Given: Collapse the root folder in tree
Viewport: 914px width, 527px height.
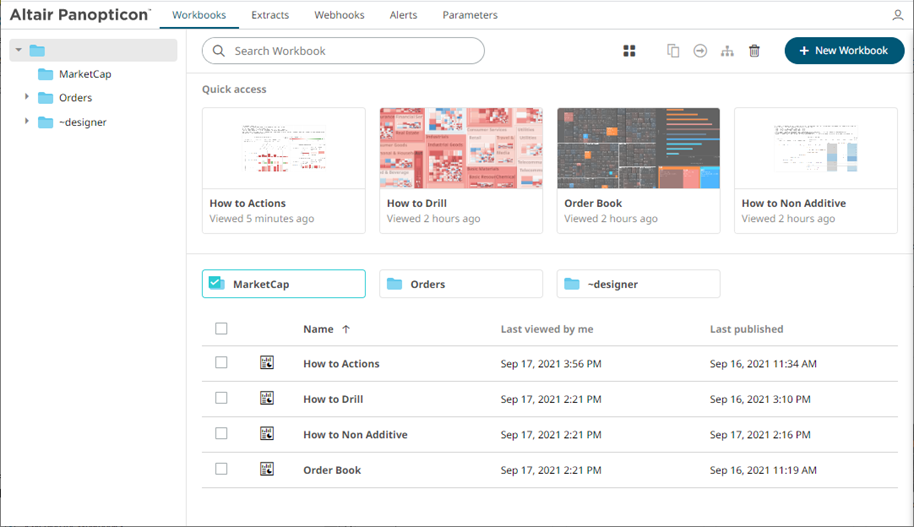Looking at the screenshot, I should (x=18, y=50).
